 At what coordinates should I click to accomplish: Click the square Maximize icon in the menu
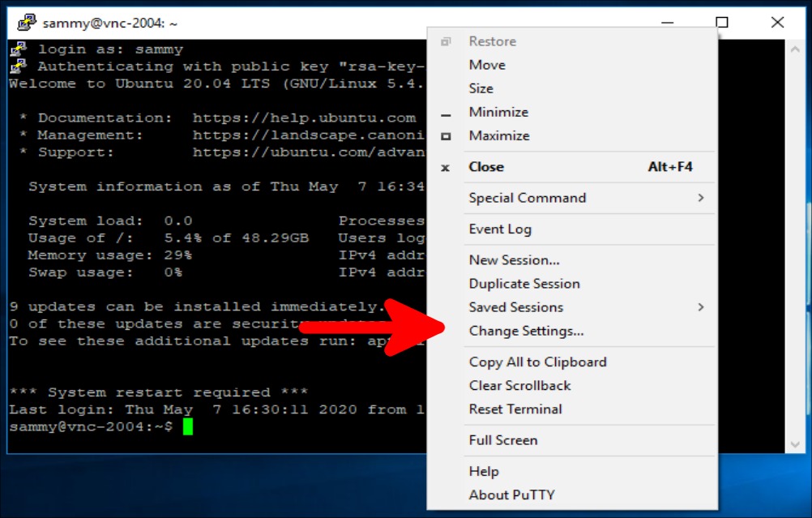click(x=447, y=135)
